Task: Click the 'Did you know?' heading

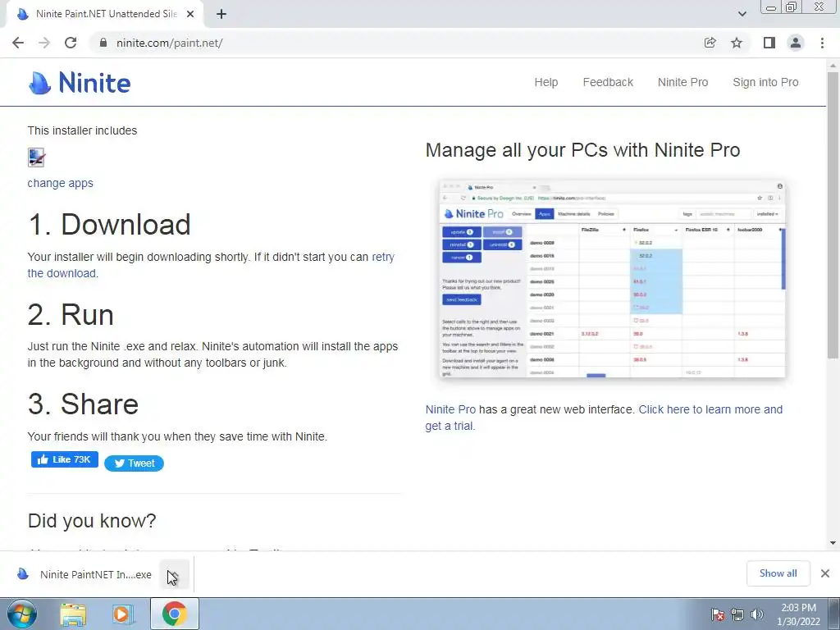Action: pyautogui.click(x=92, y=521)
